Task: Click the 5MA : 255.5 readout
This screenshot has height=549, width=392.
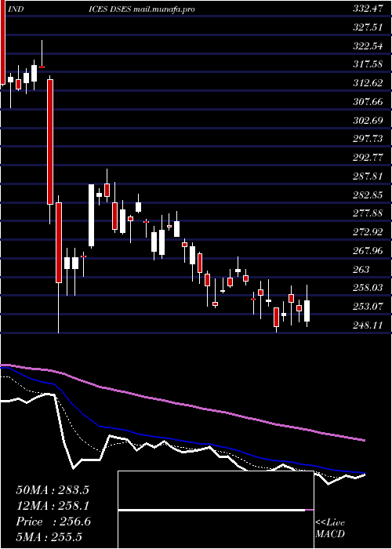Action: tap(49, 536)
